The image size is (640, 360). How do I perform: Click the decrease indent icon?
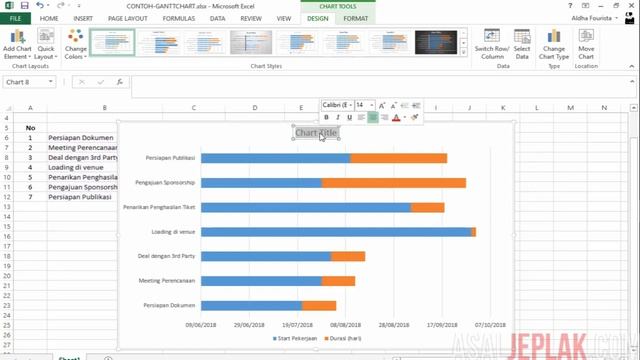[404, 106]
